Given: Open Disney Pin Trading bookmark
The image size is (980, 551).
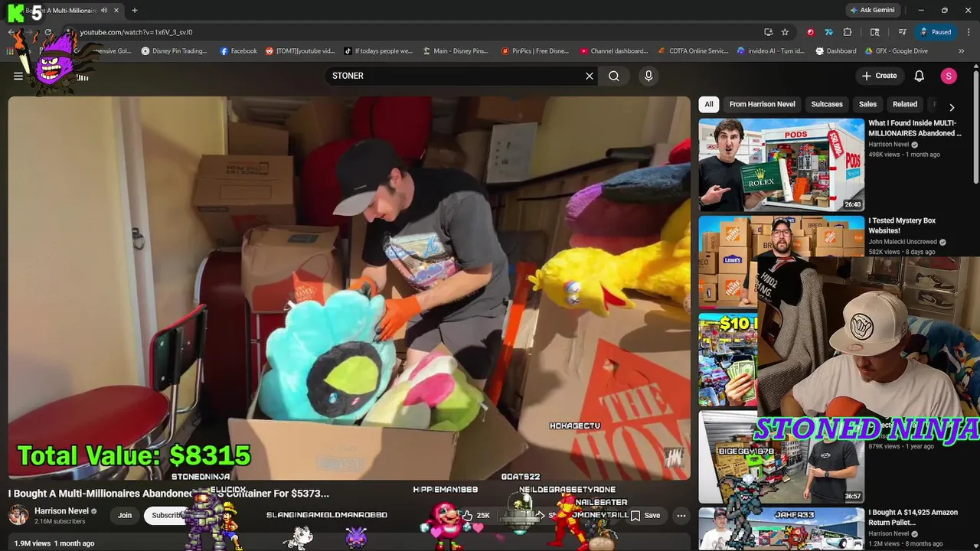Looking at the screenshot, I should pos(175,51).
